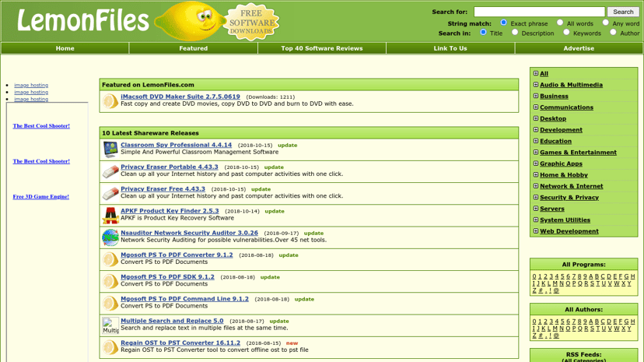Viewport: 644px width, 362px height.
Task: Click the Mgosoft PS To PDF SDK icon
Action: 110,282
